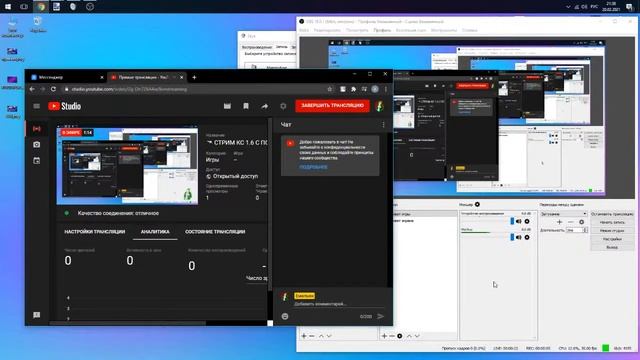
Task: Open a new Chrome tab with plus
Action: [194, 77]
